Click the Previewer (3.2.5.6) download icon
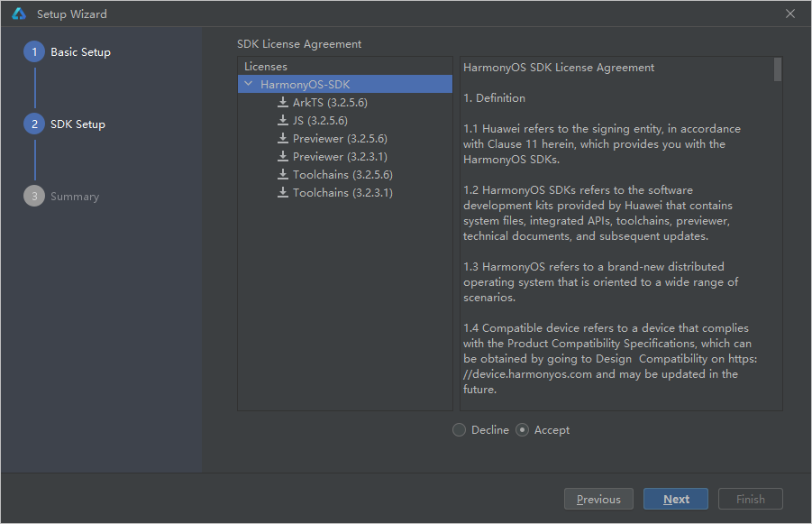The height and width of the screenshot is (524, 812). (x=283, y=138)
